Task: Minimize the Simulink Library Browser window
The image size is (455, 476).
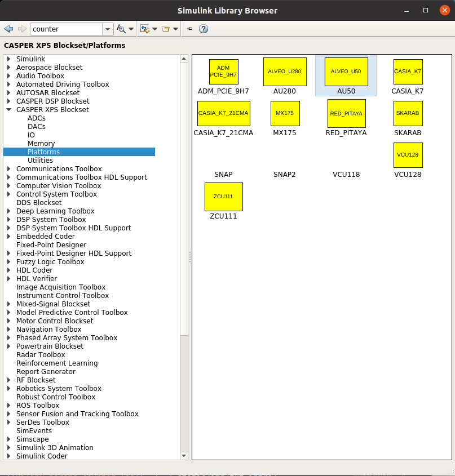Action: click(x=407, y=10)
